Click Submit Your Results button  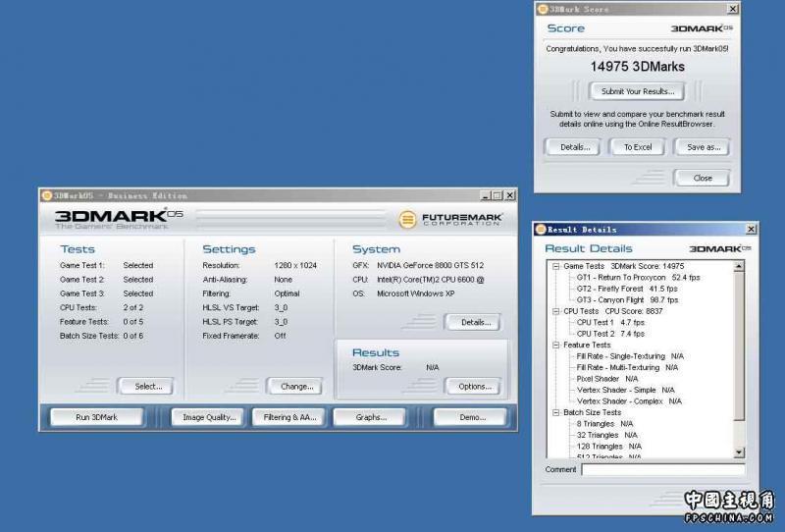[x=637, y=91]
